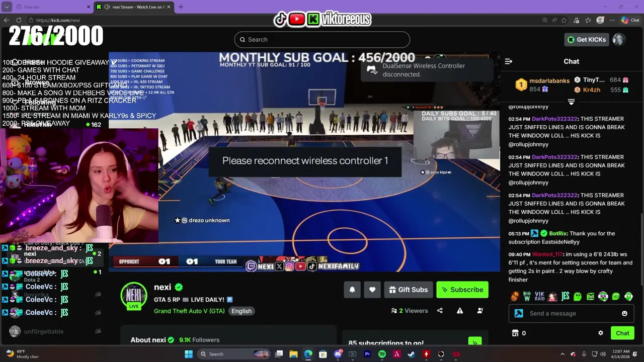Open Windows Start menu
644x362 pixels.
pos(189,354)
